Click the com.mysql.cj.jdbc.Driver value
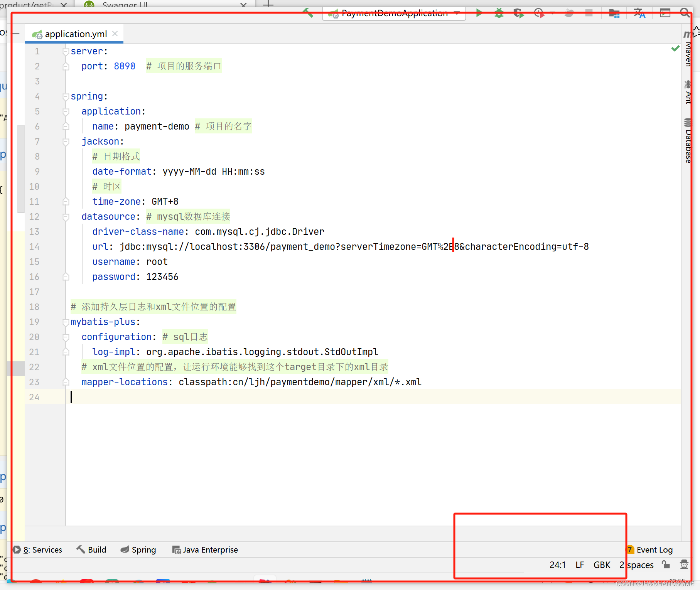The image size is (700, 590). click(260, 232)
